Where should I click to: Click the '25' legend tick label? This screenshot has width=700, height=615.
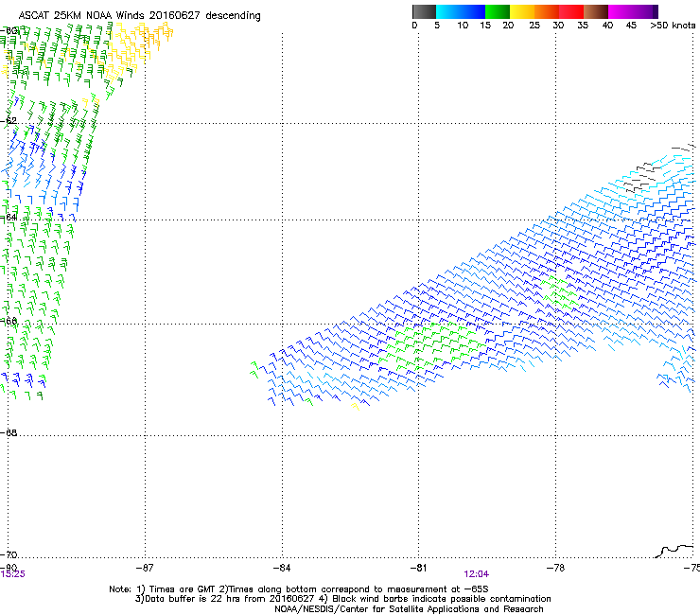[x=534, y=26]
